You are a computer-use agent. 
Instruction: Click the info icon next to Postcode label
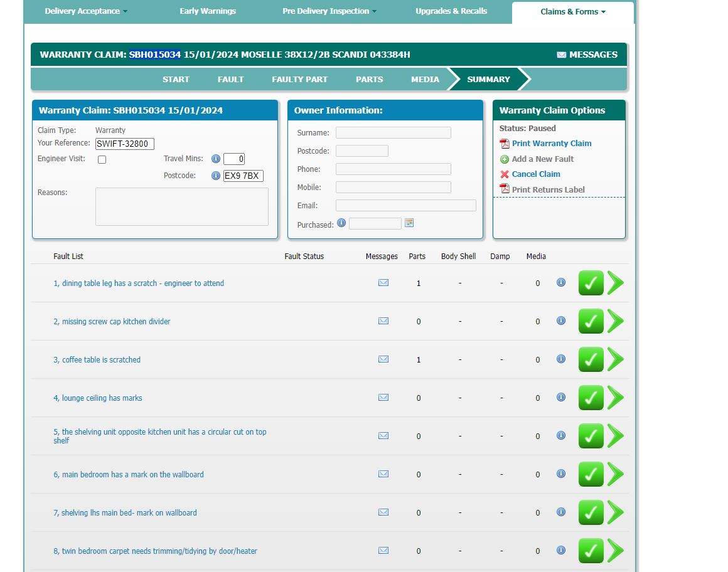click(x=215, y=176)
